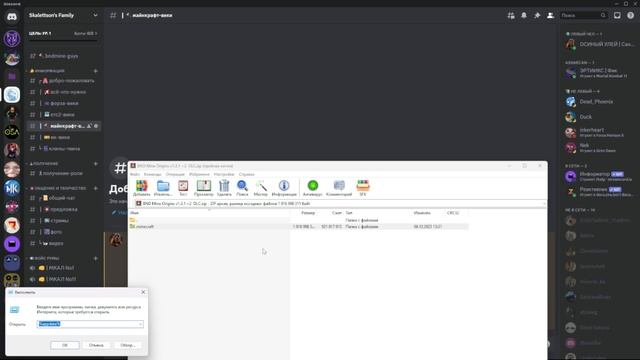The height and width of the screenshot is (360, 640).
Task: Add channel to информация category plus
Action: [x=96, y=71]
